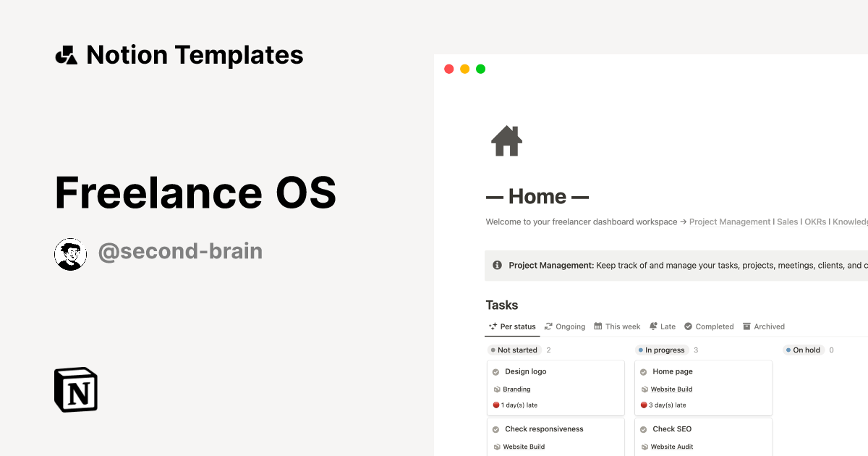The height and width of the screenshot is (456, 868).
Task: Click the second-brain author avatar
Action: pos(70,253)
